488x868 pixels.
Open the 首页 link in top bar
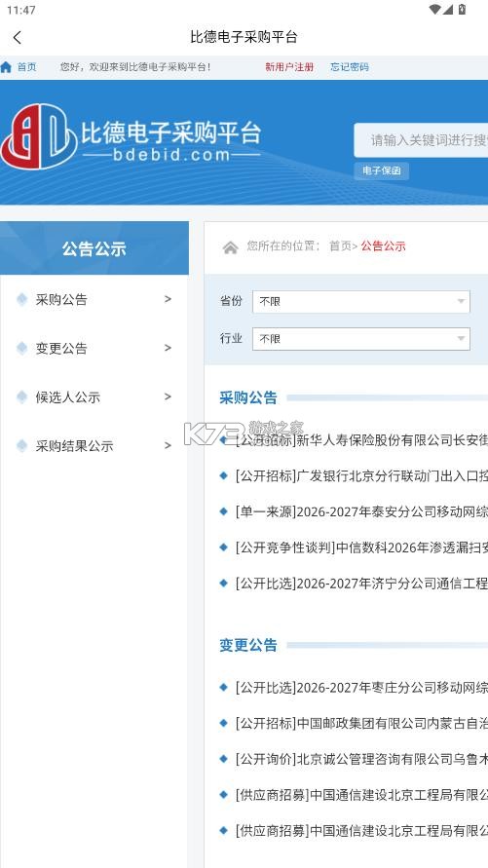pyautogui.click(x=26, y=67)
